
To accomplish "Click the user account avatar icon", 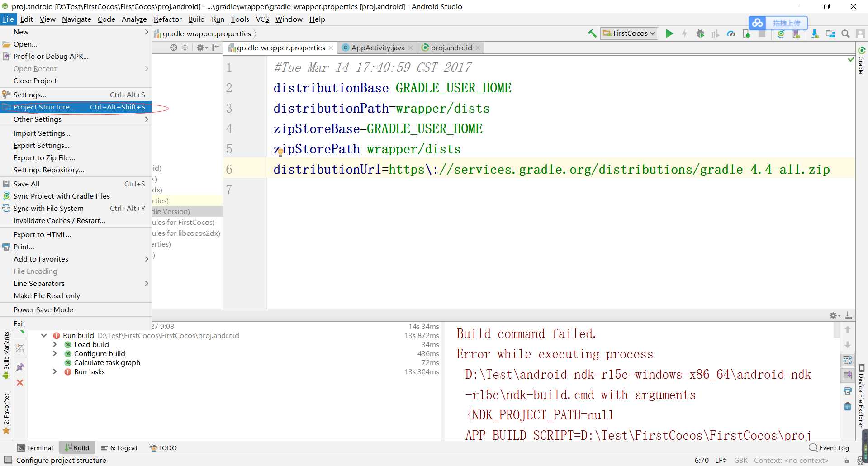I will point(860,33).
